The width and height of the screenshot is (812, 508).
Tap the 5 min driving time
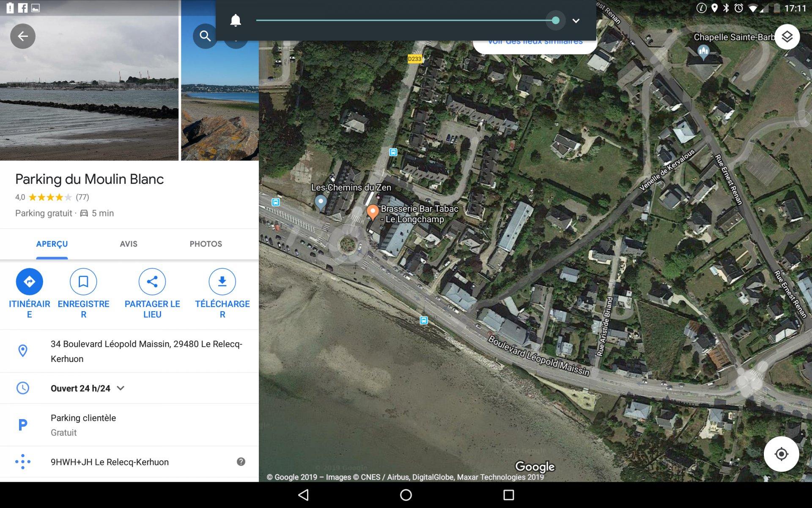(x=103, y=213)
